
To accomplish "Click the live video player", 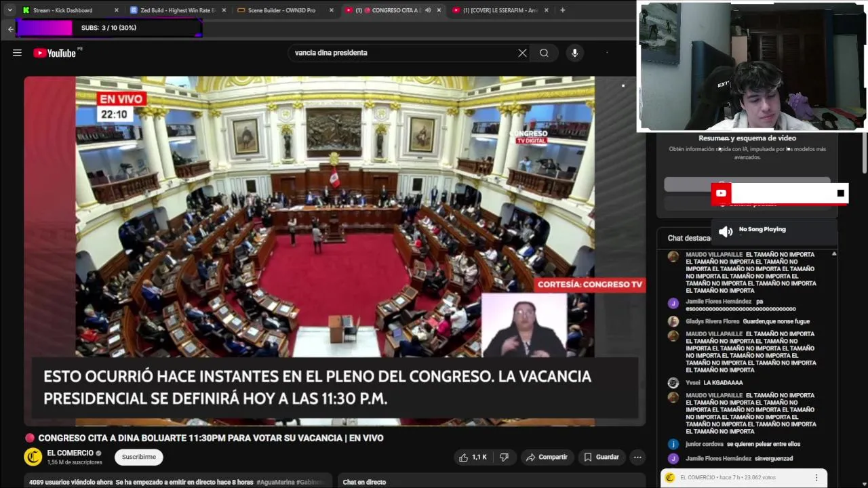I will pos(334,251).
